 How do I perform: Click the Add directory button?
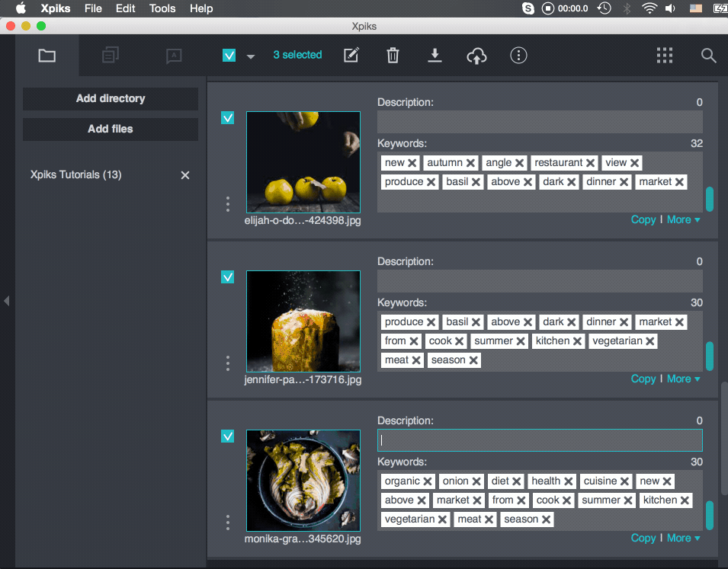pos(111,98)
